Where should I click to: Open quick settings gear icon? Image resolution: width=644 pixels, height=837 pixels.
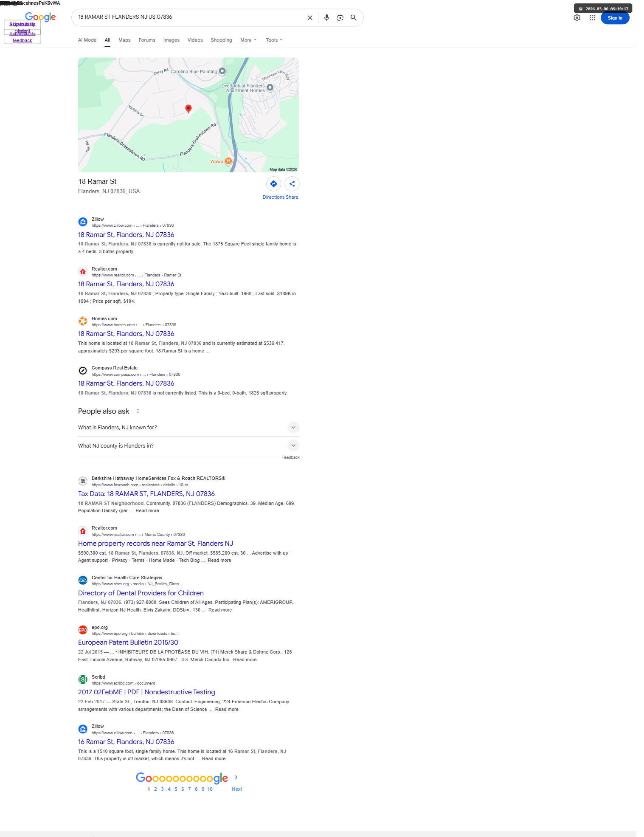577,18
